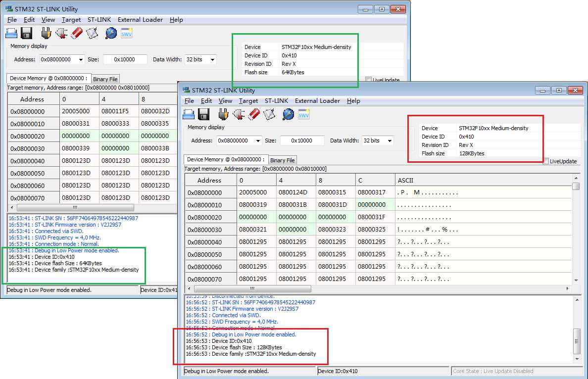Open Address dropdown in back window

pyautogui.click(x=81, y=59)
